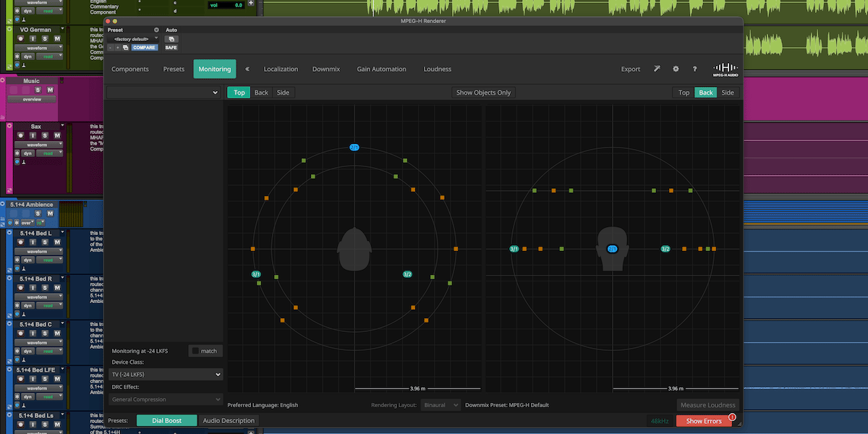Click the Show Errors button
This screenshot has height=434, width=868.
[x=703, y=421]
